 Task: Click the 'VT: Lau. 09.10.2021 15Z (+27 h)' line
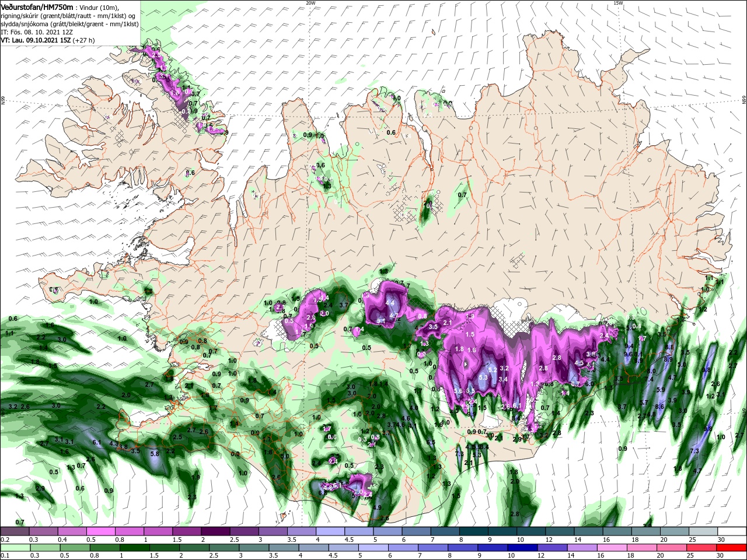48,41
